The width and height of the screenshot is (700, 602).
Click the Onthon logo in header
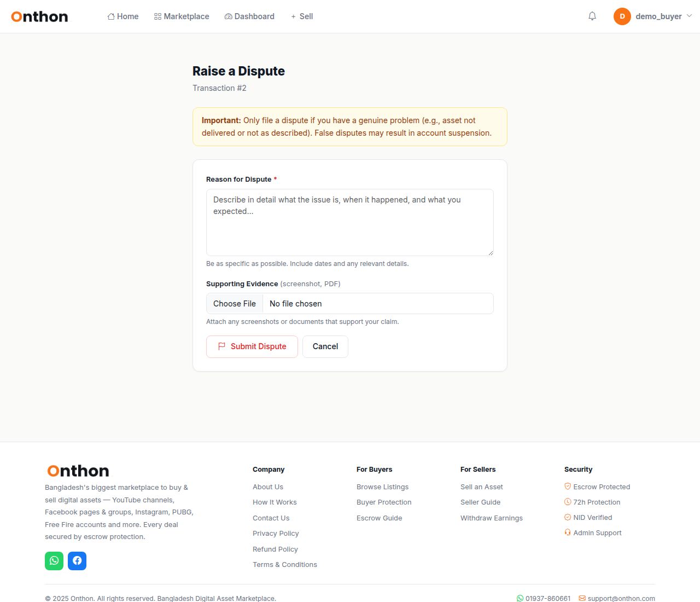click(x=39, y=16)
